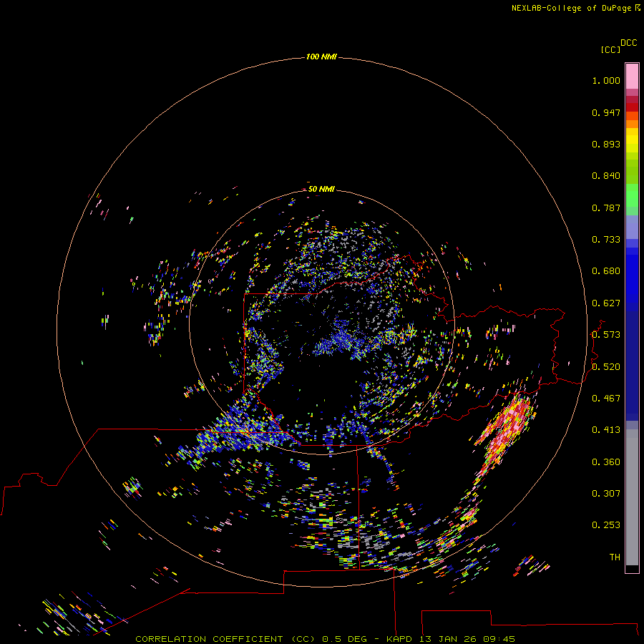Click the 0.573 legend value
The height and width of the screenshot is (644, 644).
[606, 335]
